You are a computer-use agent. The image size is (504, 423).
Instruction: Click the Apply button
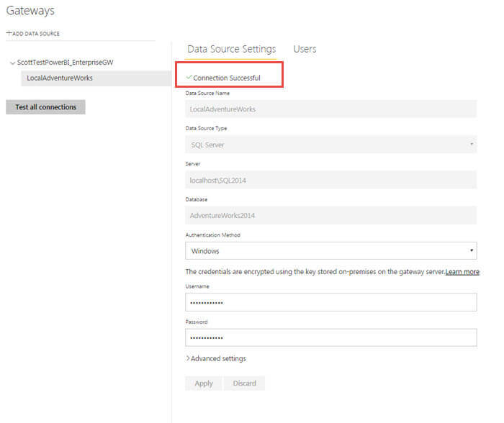point(204,383)
